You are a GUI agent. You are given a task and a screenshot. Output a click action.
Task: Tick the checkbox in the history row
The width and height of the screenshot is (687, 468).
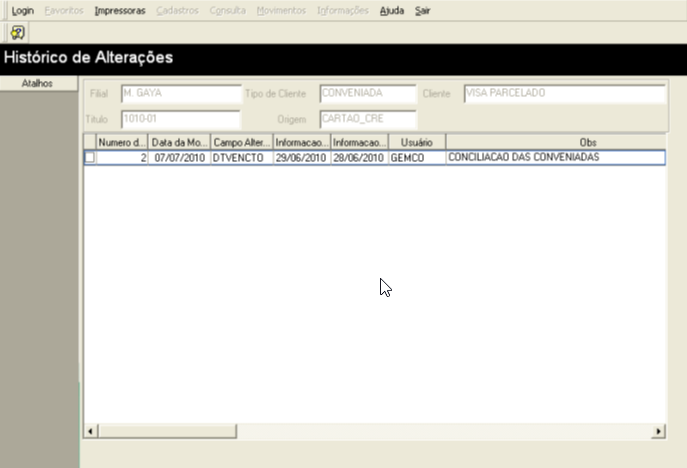[90, 157]
